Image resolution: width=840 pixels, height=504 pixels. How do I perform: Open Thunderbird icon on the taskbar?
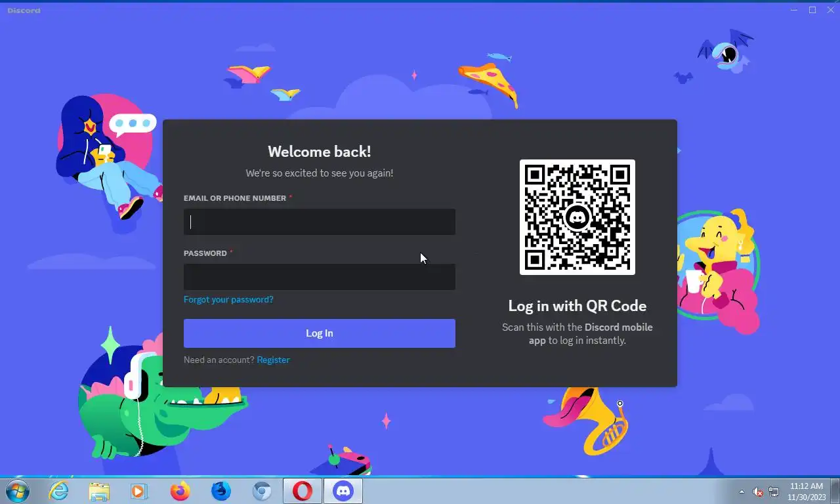point(221,491)
